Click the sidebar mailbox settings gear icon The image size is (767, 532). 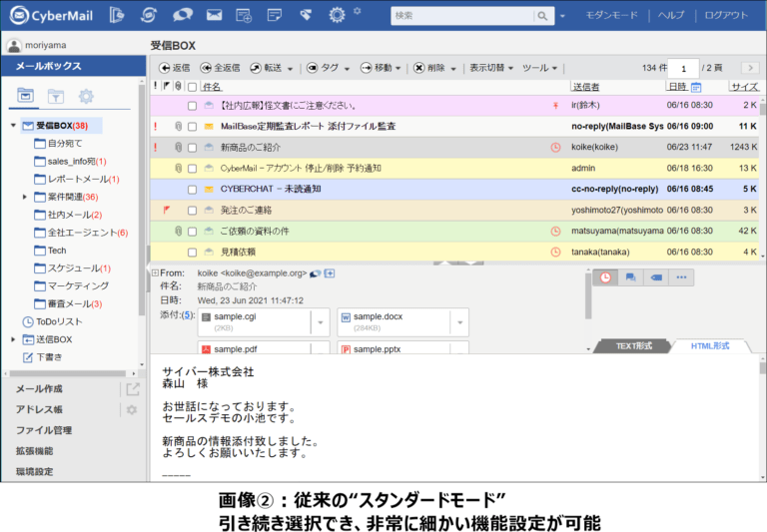[x=86, y=97]
